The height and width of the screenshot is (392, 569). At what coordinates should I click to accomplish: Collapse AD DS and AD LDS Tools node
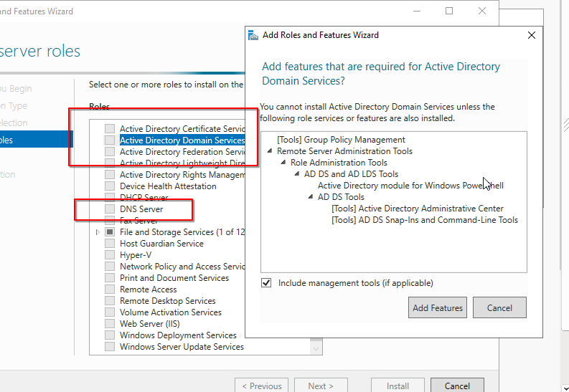[297, 174]
